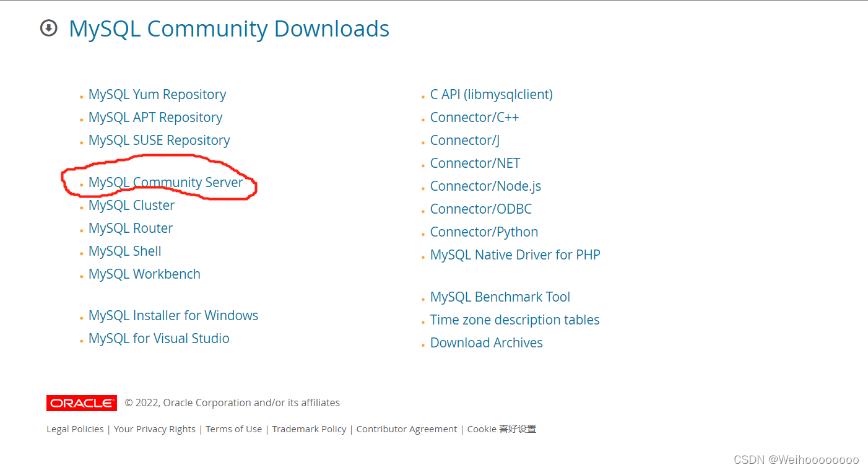Open MySQL APT Repository link
Screen dimensions: 868x470
(155, 118)
